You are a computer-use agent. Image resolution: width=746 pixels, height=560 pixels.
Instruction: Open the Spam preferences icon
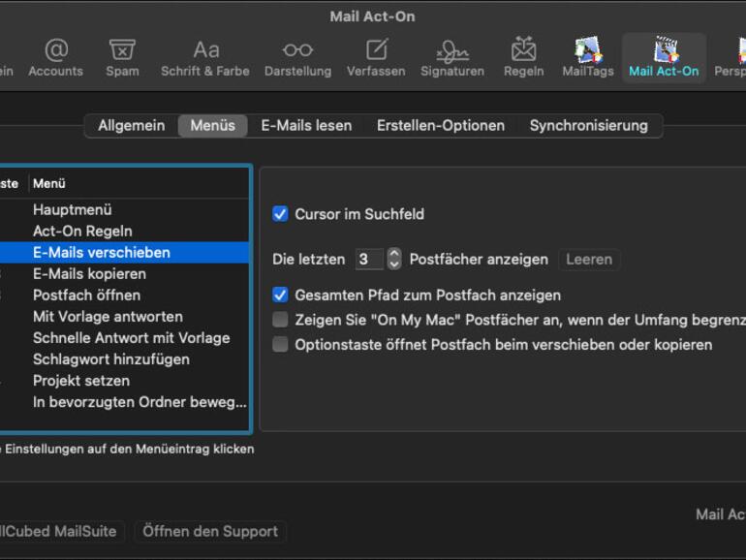click(x=122, y=57)
